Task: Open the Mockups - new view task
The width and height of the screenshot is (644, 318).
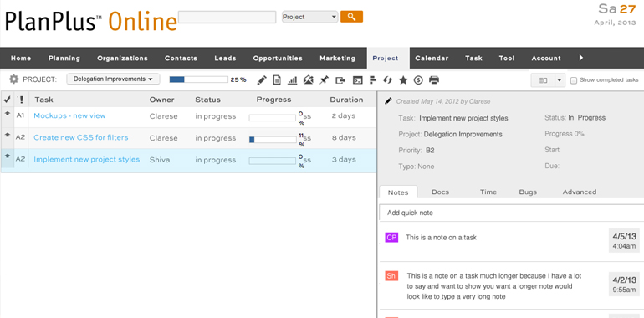Action: tap(69, 115)
